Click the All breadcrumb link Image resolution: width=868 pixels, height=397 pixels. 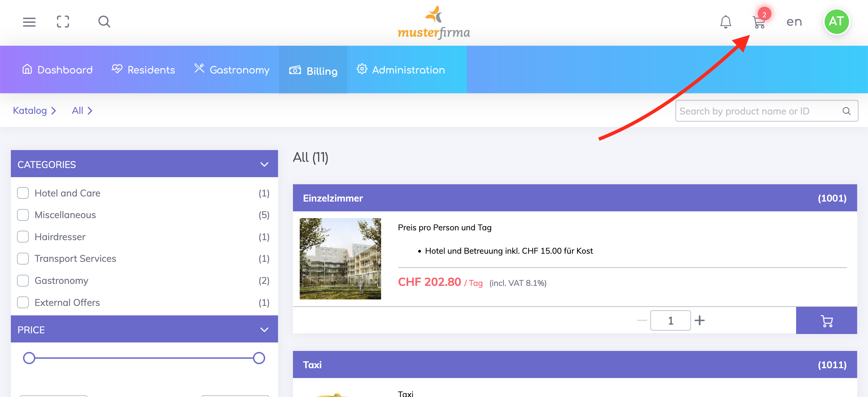pyautogui.click(x=78, y=111)
